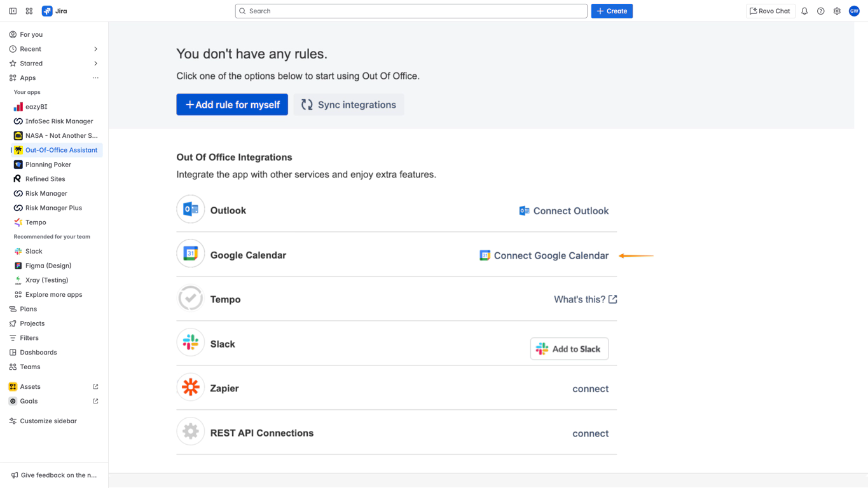
Task: Open the app switcher grid icon
Action: [x=29, y=11]
